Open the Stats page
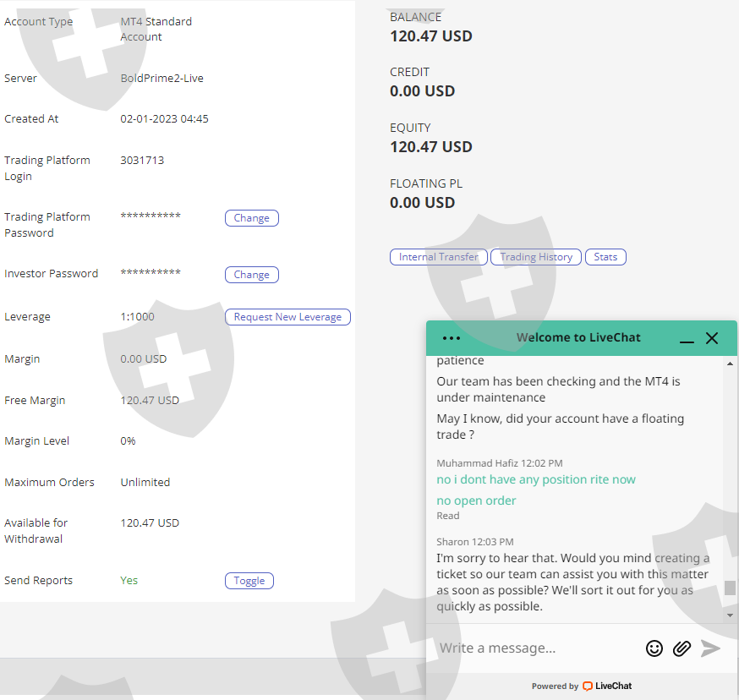The image size is (739, 700). 605,257
